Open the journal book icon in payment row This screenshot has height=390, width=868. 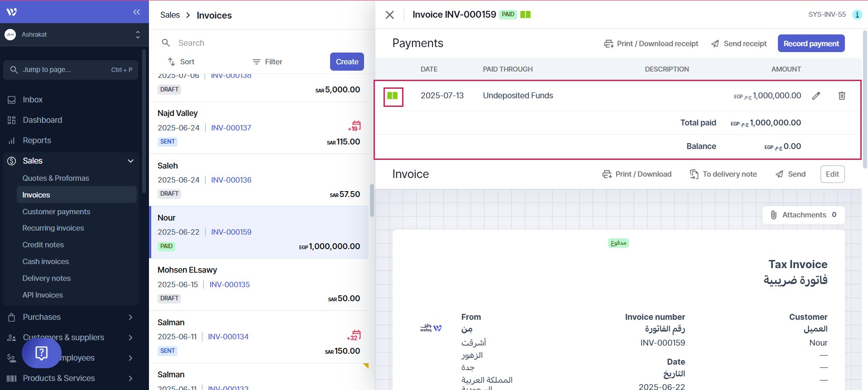(393, 96)
